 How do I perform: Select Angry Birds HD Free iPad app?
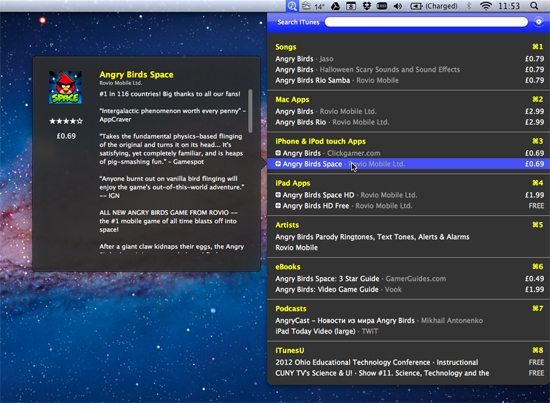409,206
